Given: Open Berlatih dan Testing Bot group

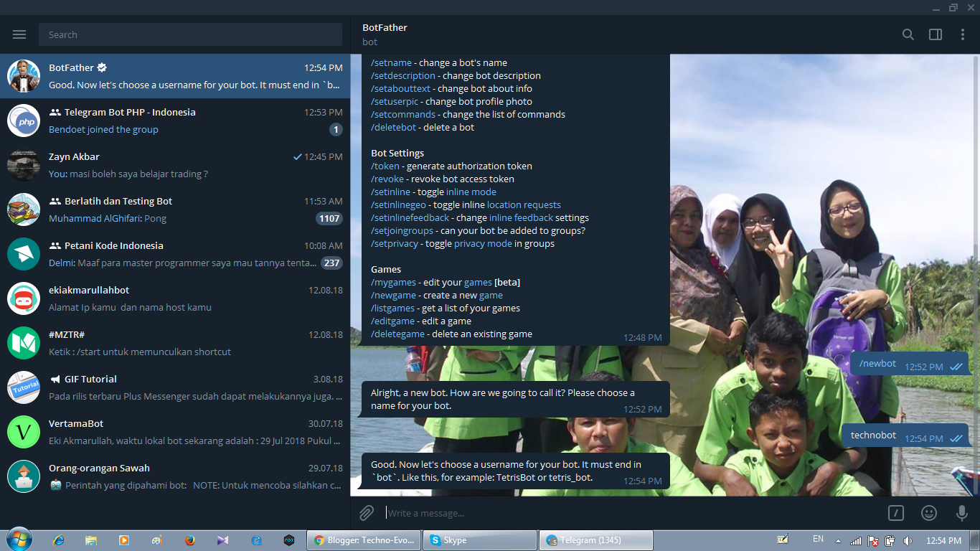Looking at the screenshot, I should pos(175,209).
